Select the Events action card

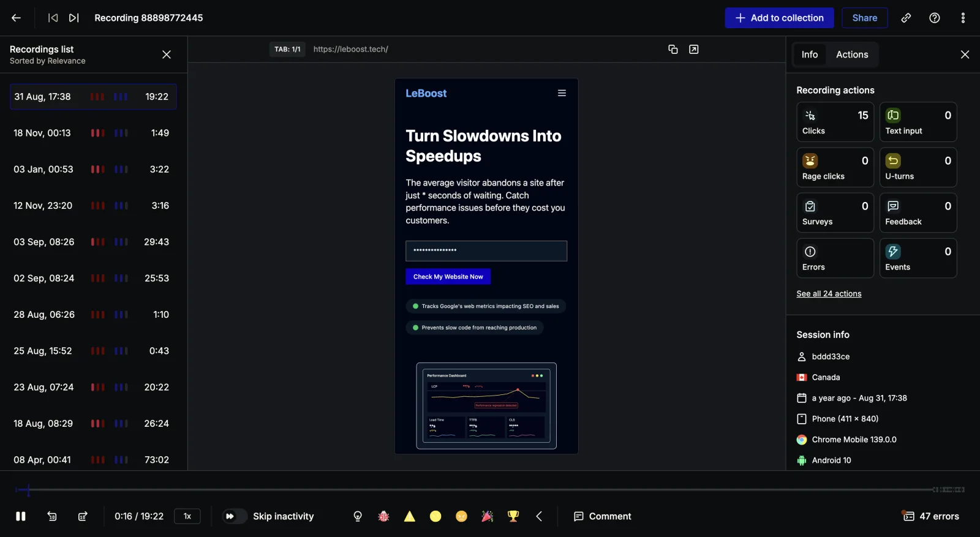[918, 258]
